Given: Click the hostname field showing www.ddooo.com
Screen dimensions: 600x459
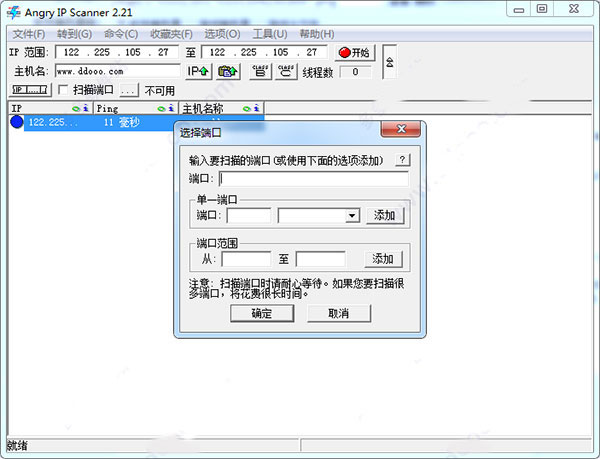Looking at the screenshot, I should pos(116,71).
